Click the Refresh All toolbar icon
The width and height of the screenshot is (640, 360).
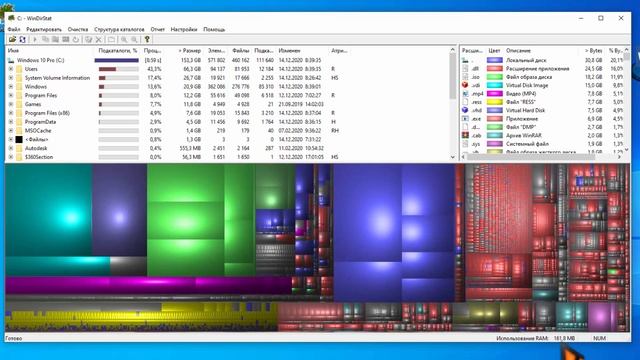(x=22, y=40)
